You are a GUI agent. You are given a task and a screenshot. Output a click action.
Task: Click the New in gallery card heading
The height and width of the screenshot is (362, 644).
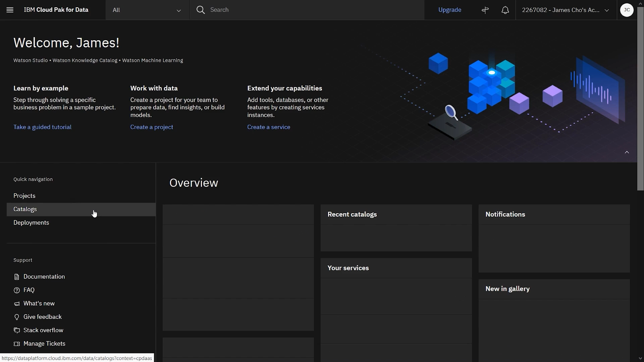tap(508, 289)
